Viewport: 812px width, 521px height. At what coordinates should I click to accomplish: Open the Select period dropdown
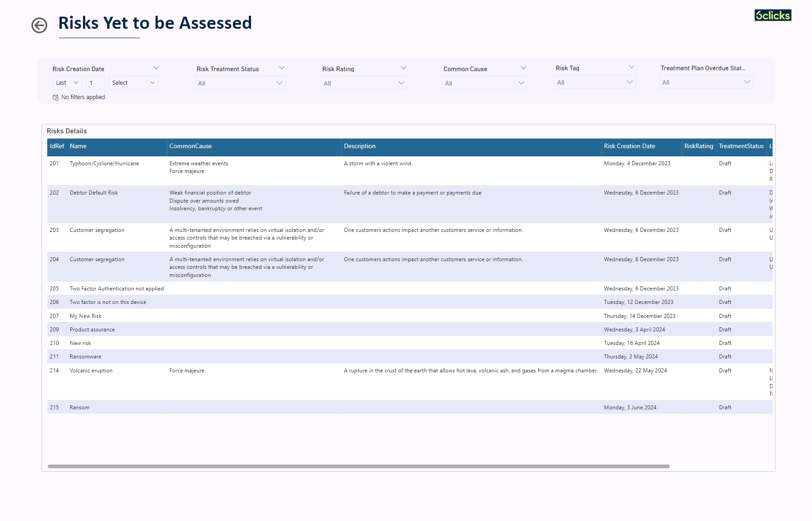[x=133, y=83]
